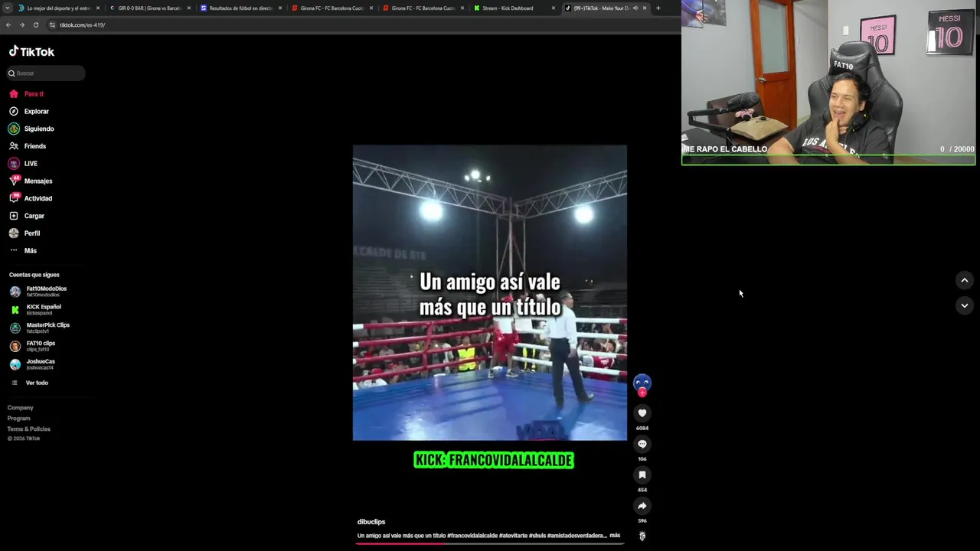Expand Ver todo followed accounts
Viewport: 980px width, 551px height.
(36, 383)
